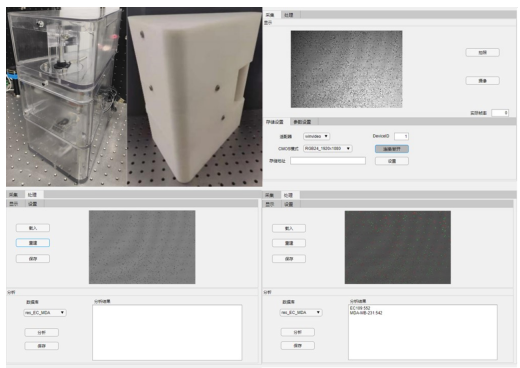Click the highlighted reconstruct button (重建)
Screen dimensions: 520x368
pos(33,243)
